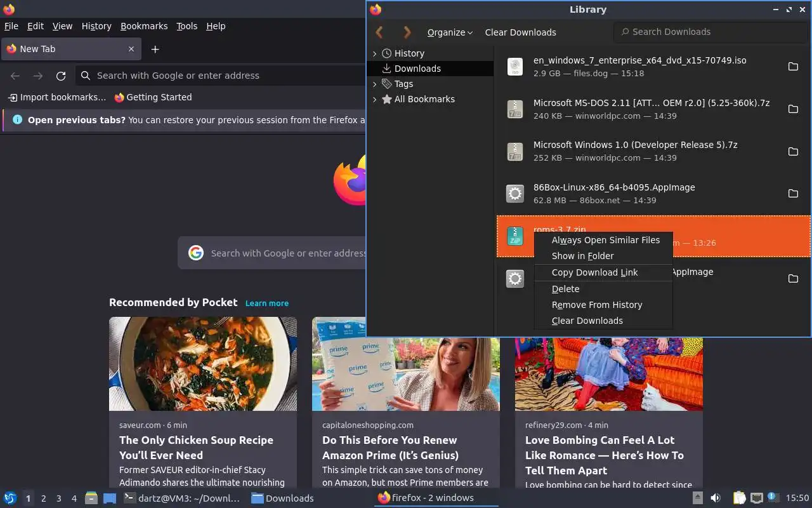Viewport: 812px width, 508px height.
Task: Click the 7z archive icon of Windows 1.0
Action: tap(515, 151)
